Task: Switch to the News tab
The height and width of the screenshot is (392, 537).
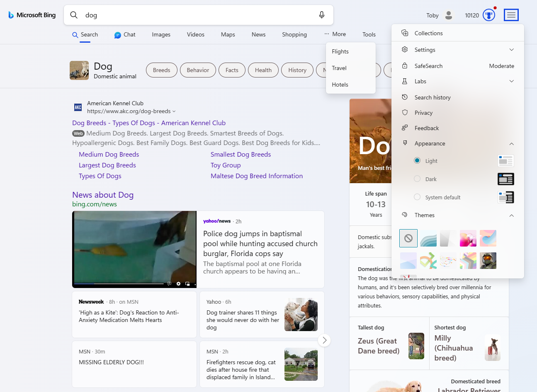Action: [x=259, y=35]
